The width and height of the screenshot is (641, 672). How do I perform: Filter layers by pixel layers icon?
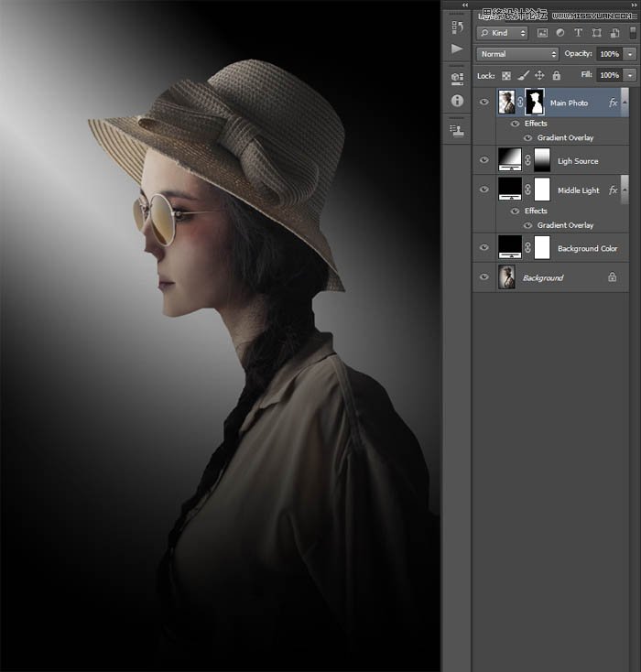click(x=542, y=32)
